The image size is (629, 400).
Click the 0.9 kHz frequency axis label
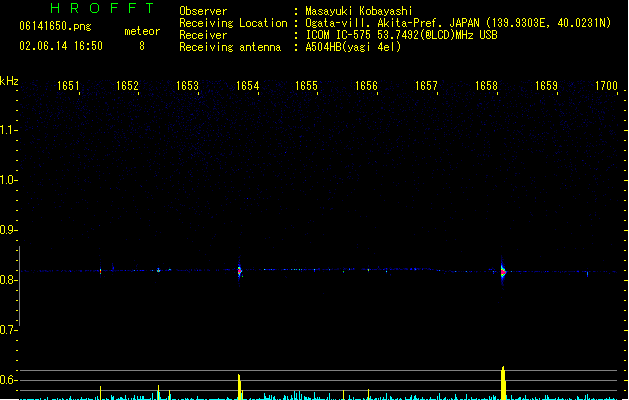tap(8, 230)
